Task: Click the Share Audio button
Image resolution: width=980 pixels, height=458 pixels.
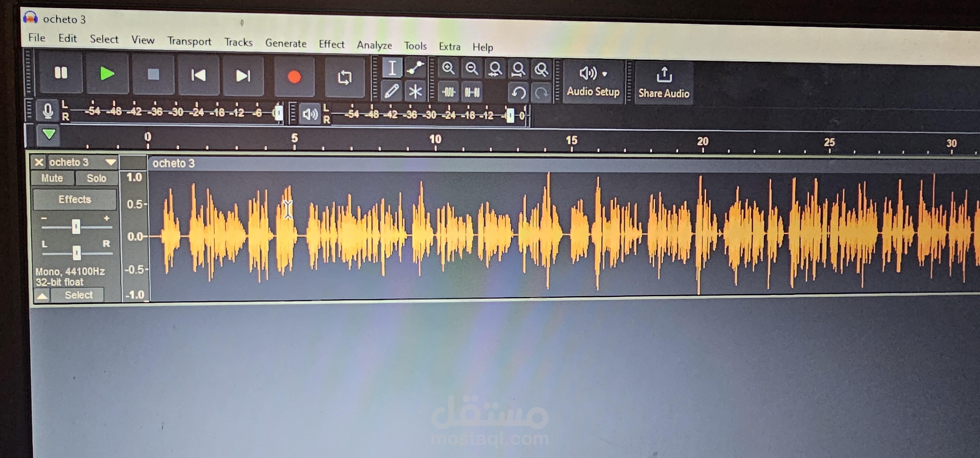Action: [x=664, y=83]
